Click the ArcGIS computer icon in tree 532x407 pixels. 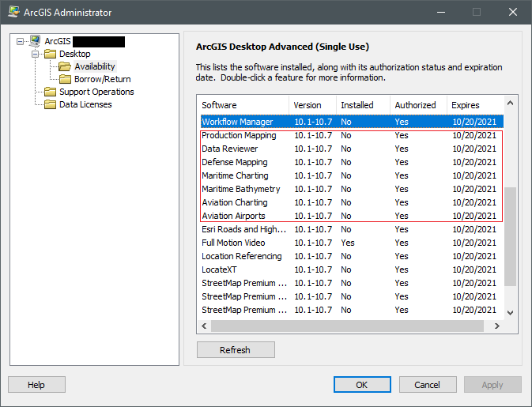click(35, 41)
